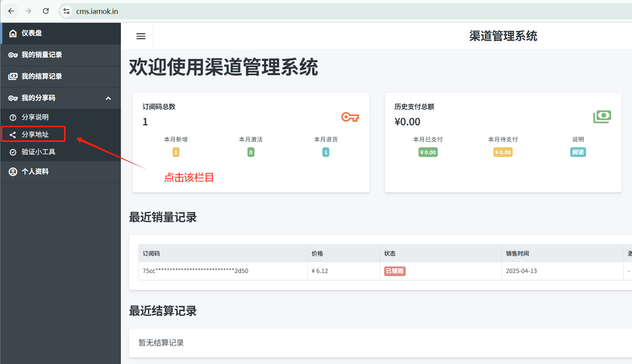Click the 本月已支付 ¥0.00 green badge
Viewport: 632px width, 364px height.
[428, 152]
